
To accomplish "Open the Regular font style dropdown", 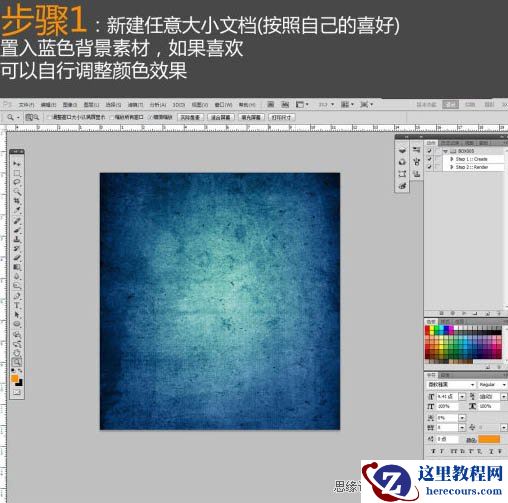I will click(x=504, y=385).
